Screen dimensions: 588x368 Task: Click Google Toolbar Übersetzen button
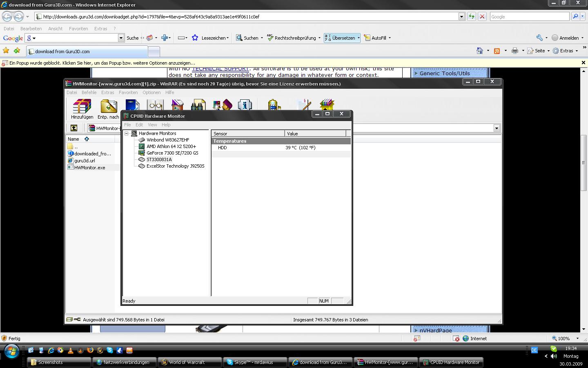[x=342, y=38]
